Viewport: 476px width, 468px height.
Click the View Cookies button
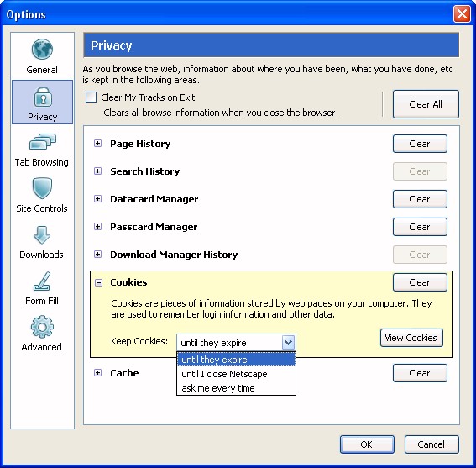coord(411,338)
